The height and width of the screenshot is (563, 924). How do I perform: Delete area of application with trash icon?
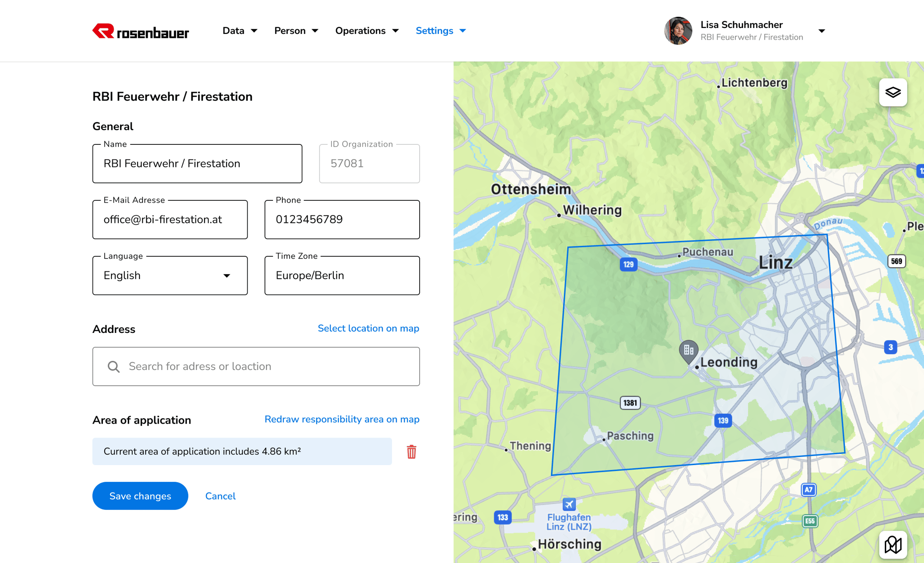pos(411,452)
